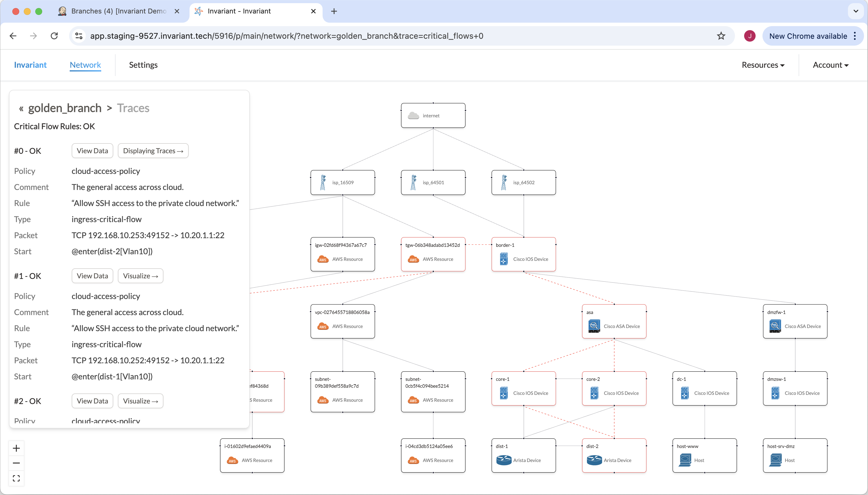Zoom out with the minus icon

point(16,463)
